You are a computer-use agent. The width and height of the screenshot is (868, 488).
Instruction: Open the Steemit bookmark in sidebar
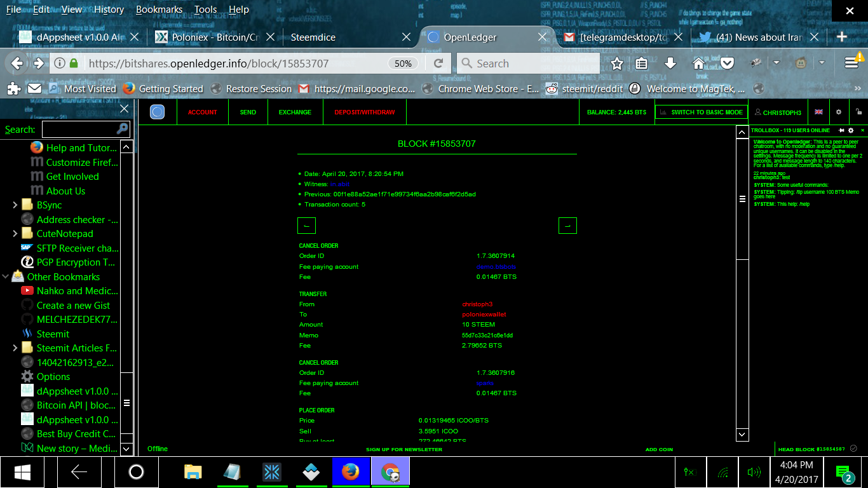tap(53, 334)
